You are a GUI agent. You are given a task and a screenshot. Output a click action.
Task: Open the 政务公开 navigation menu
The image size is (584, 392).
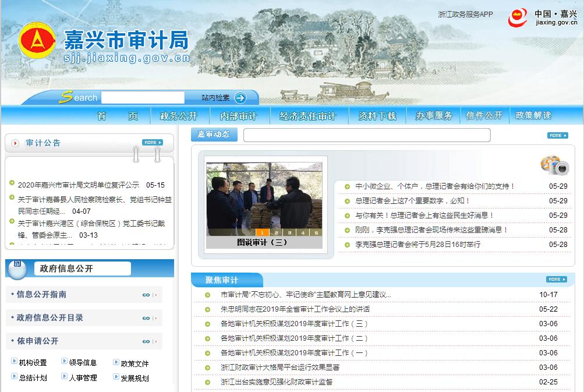point(178,116)
